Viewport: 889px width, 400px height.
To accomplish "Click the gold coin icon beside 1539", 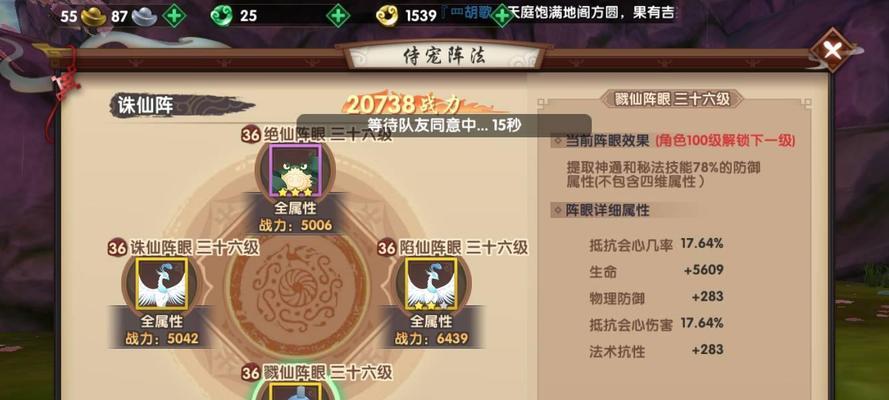I will pyautogui.click(x=387, y=16).
